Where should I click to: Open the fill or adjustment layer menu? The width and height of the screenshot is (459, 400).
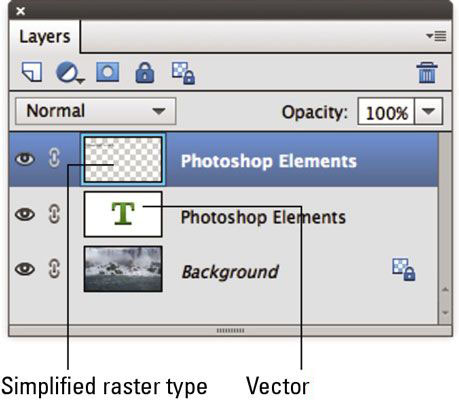click(70, 72)
